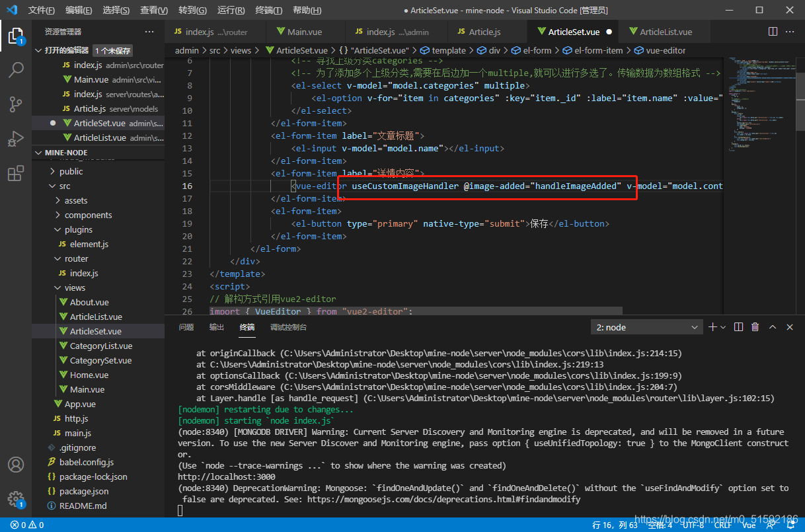Expand the public folder in explorer

(71, 171)
